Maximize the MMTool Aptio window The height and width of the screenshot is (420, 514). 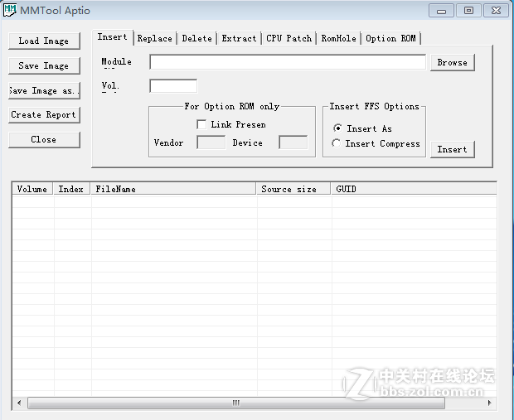click(x=468, y=11)
